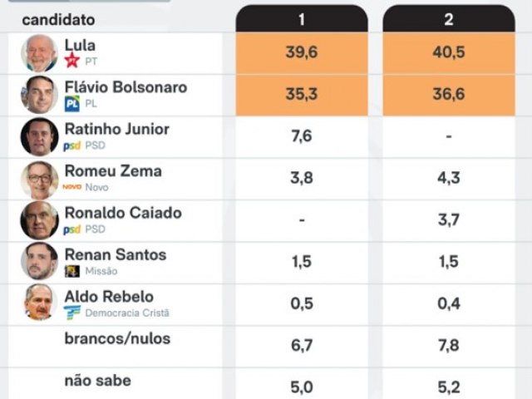Click Ratinho Junior's candidate photo

[39, 136]
